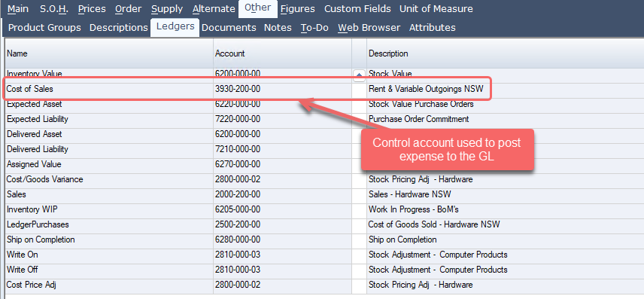Click account 3930-200-00 for Cost of Sales
Viewport: 644px width, 299px height.
coord(238,89)
